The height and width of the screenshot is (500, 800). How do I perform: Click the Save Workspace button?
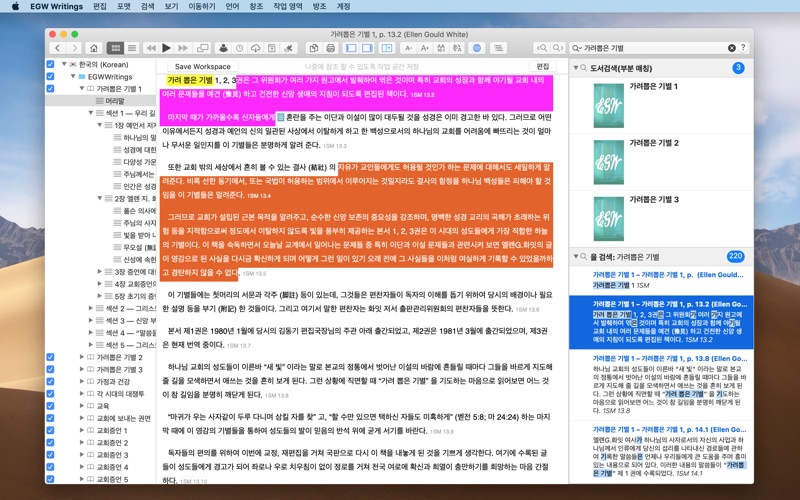click(x=203, y=66)
